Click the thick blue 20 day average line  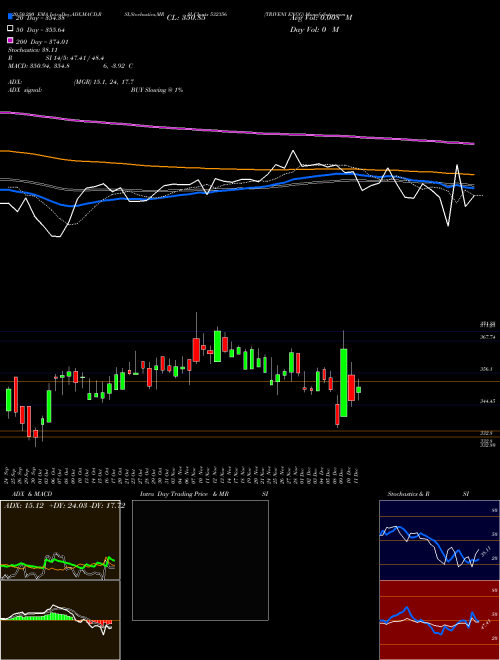(236, 188)
